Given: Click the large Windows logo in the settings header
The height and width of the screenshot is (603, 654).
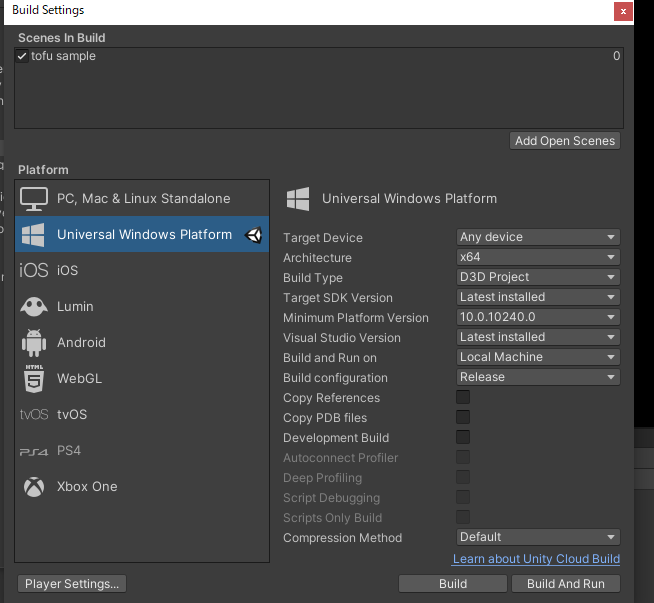Looking at the screenshot, I should [x=298, y=198].
